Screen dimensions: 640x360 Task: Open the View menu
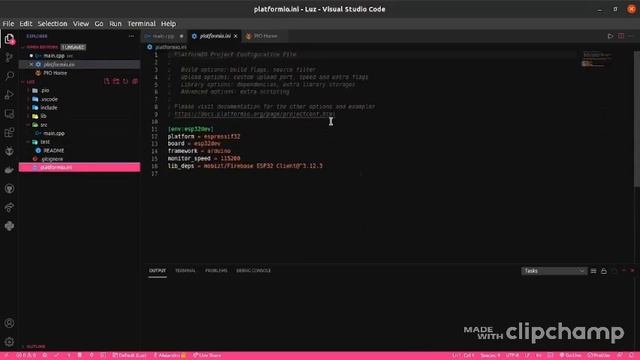(81, 24)
